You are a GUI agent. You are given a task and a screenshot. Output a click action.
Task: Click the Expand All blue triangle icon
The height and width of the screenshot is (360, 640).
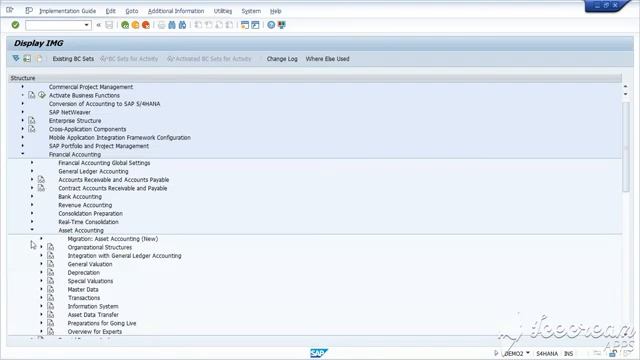tap(16, 59)
